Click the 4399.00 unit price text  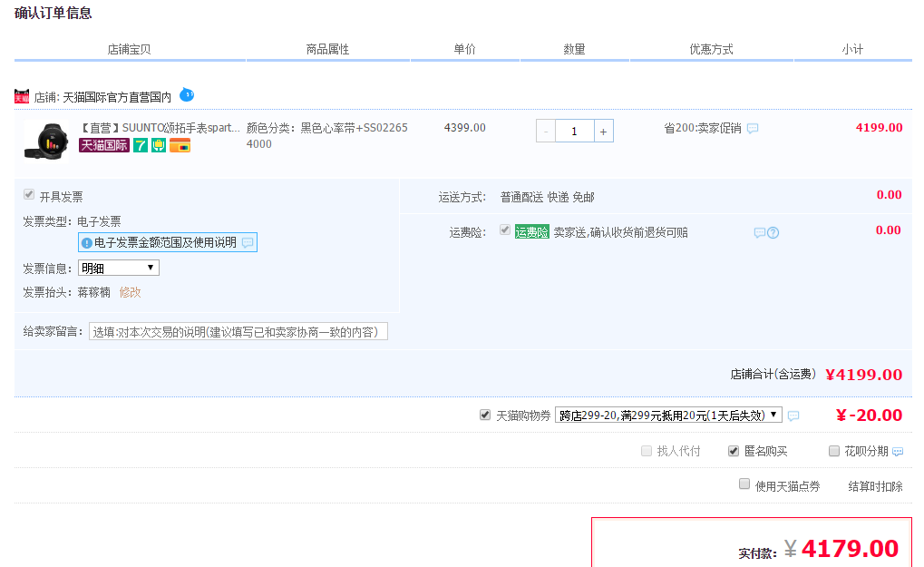pyautogui.click(x=465, y=128)
